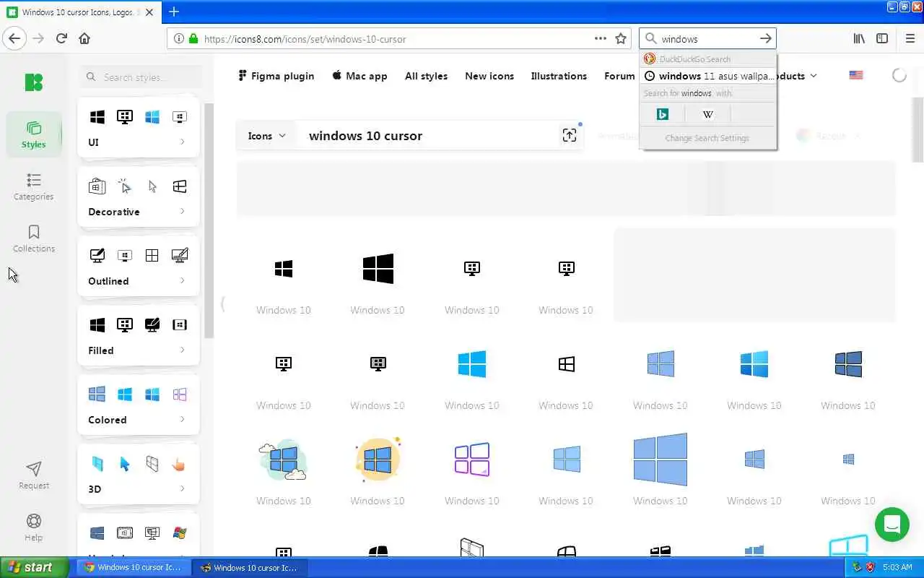Image resolution: width=924 pixels, height=578 pixels.
Task: Go back to the previous page
Action: tap(14, 38)
